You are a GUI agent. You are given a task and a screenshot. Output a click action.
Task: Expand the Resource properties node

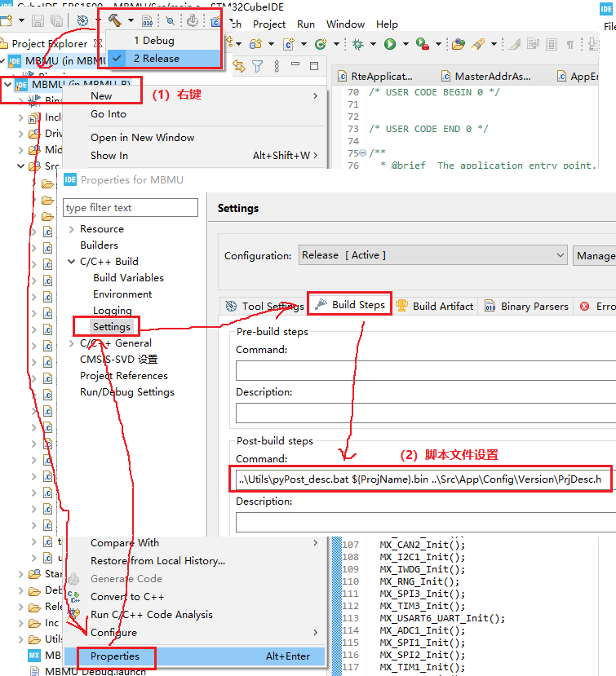point(72,229)
